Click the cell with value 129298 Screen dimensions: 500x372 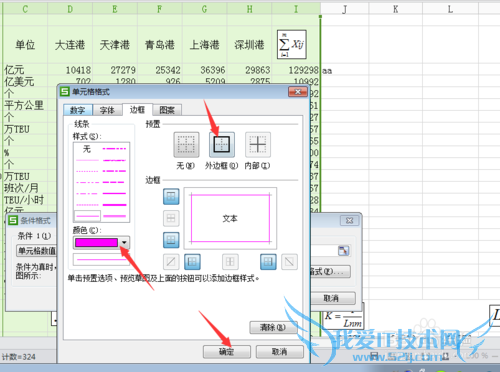click(x=296, y=70)
